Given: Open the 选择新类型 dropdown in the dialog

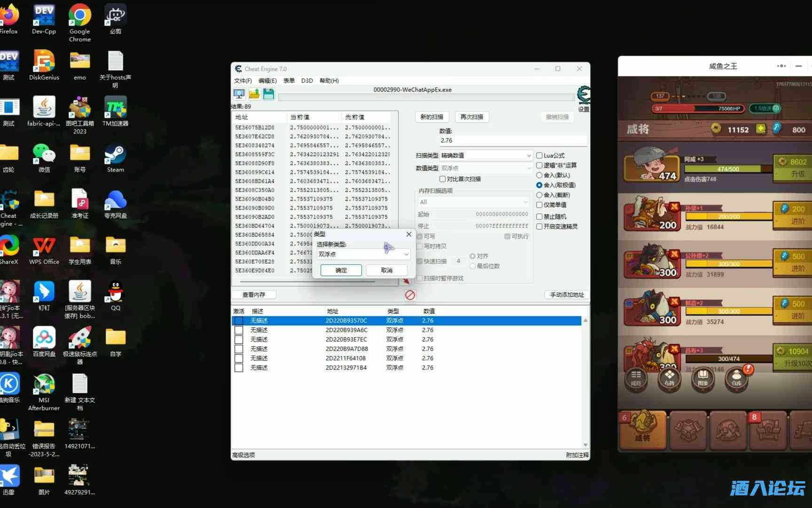Looking at the screenshot, I should 363,254.
